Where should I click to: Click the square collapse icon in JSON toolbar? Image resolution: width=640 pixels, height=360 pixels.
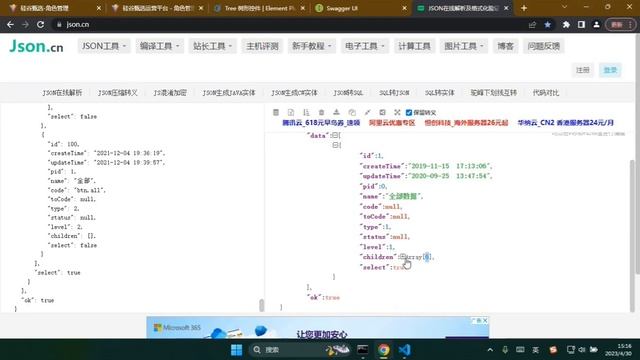pyautogui.click(x=382, y=112)
